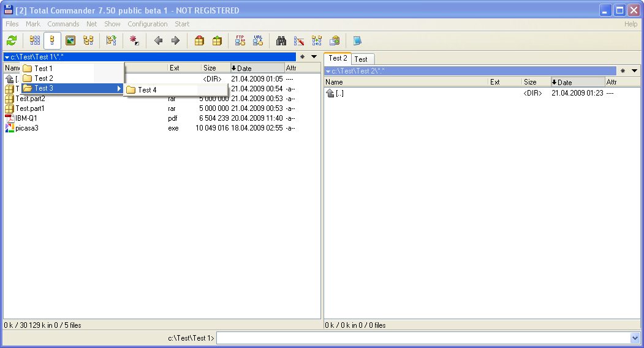Click the IBM-Q1 pdf file icon
Image resolution: width=644 pixels, height=348 pixels.
click(x=9, y=118)
